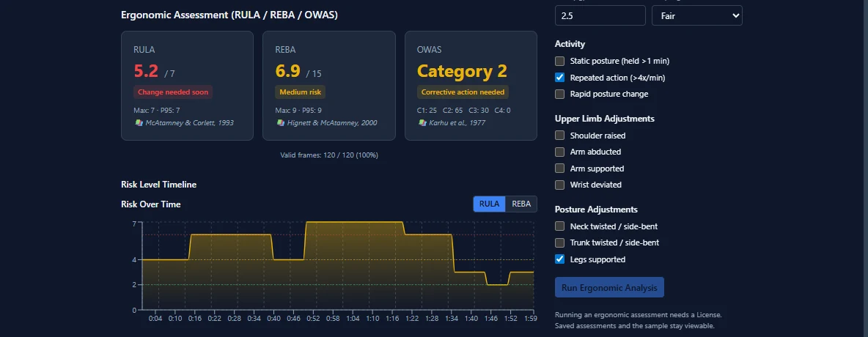Image resolution: width=868 pixels, height=337 pixels.
Task: Click the REBA score 6.9
Action: (288, 71)
